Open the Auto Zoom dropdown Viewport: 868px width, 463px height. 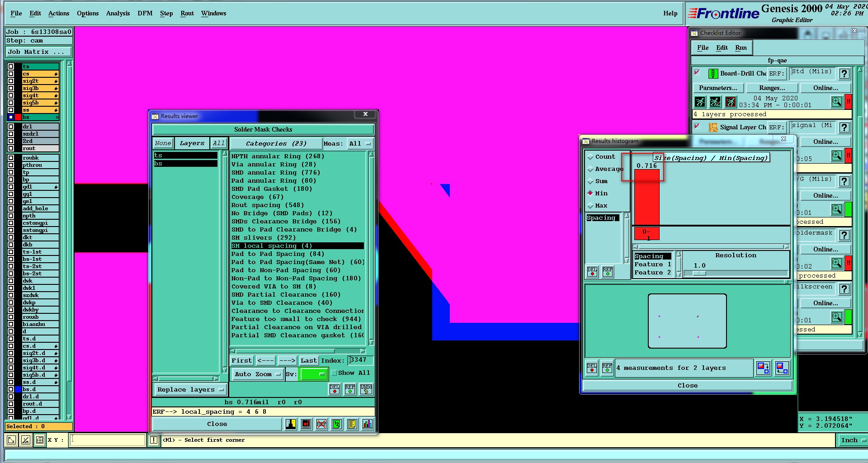[257, 374]
